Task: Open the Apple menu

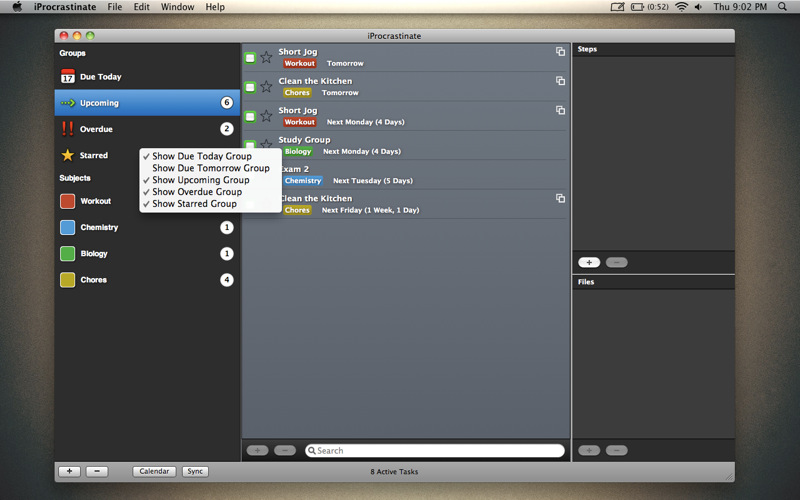Action: pos(17,7)
